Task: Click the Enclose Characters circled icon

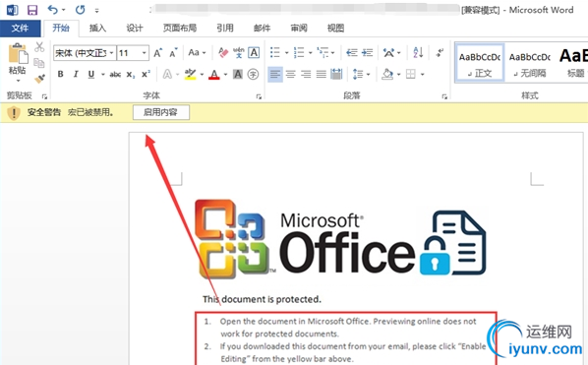Action: click(253, 74)
